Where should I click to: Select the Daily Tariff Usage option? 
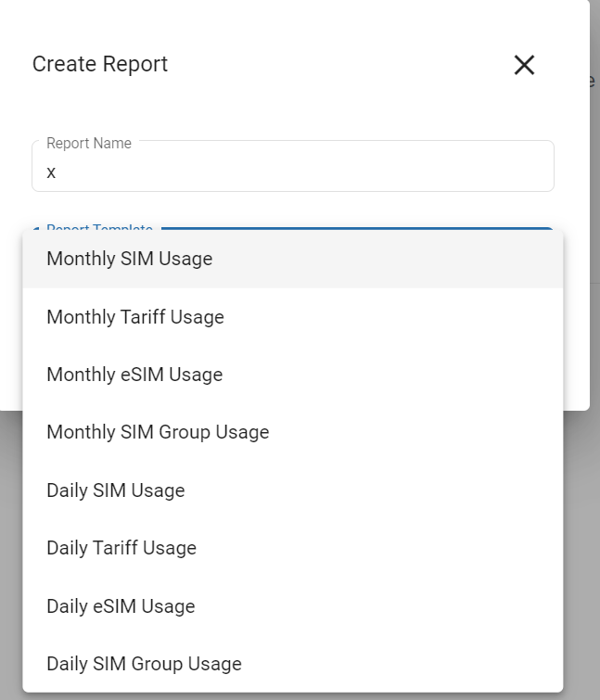click(x=121, y=548)
